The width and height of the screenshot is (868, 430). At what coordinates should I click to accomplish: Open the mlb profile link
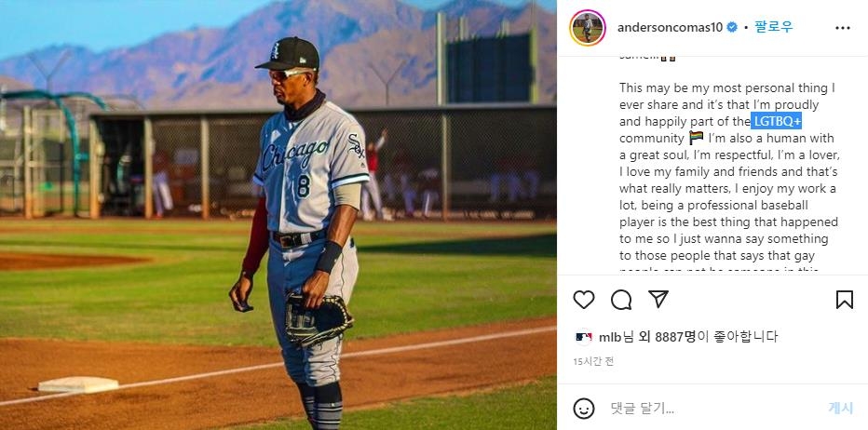610,337
